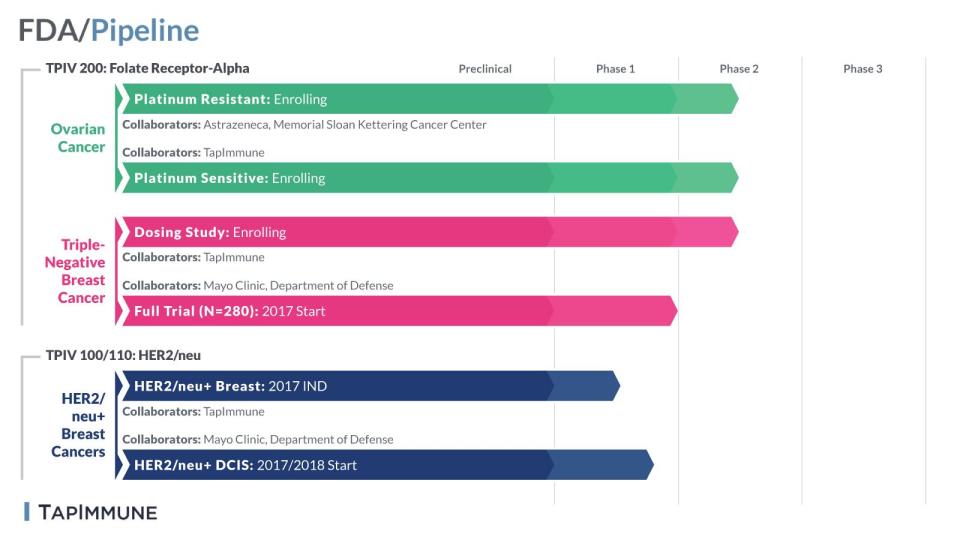Click the FDA/Pipeline slide title
The image size is (960, 540).
click(108, 30)
